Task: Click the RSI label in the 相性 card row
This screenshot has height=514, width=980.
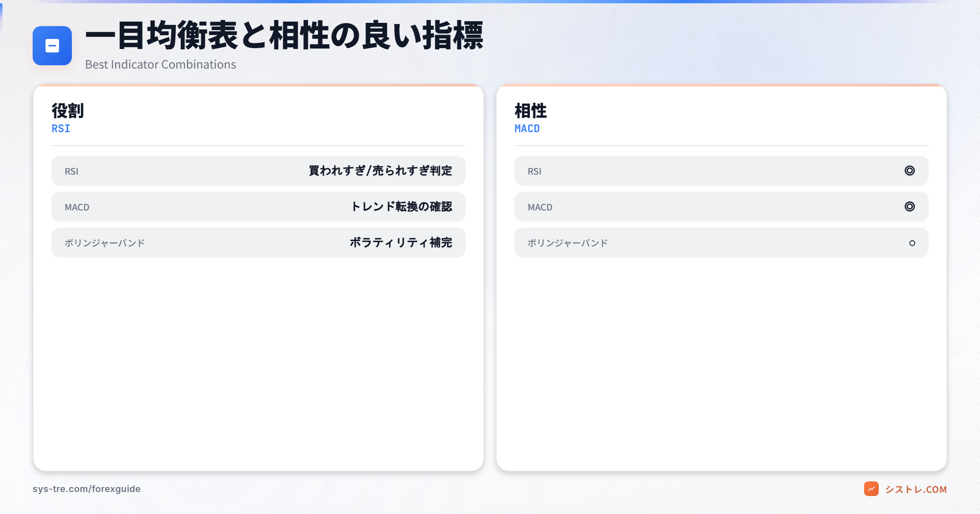Action: [x=535, y=171]
